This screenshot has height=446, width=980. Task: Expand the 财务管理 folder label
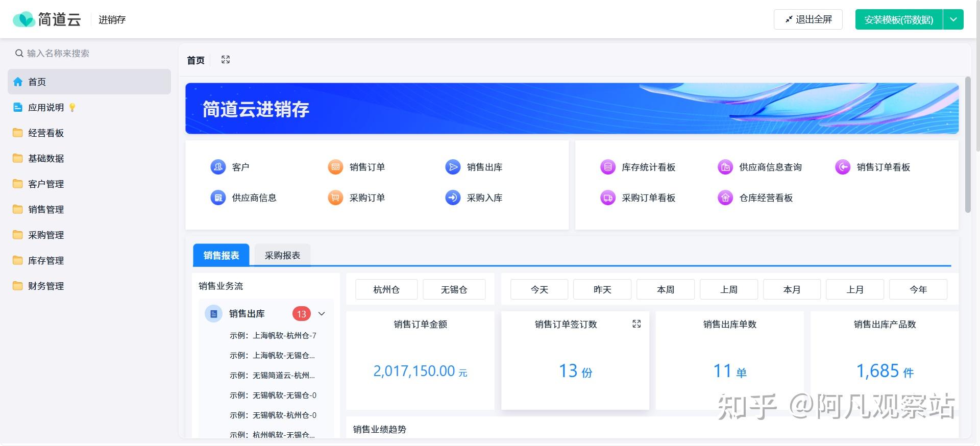coord(46,286)
